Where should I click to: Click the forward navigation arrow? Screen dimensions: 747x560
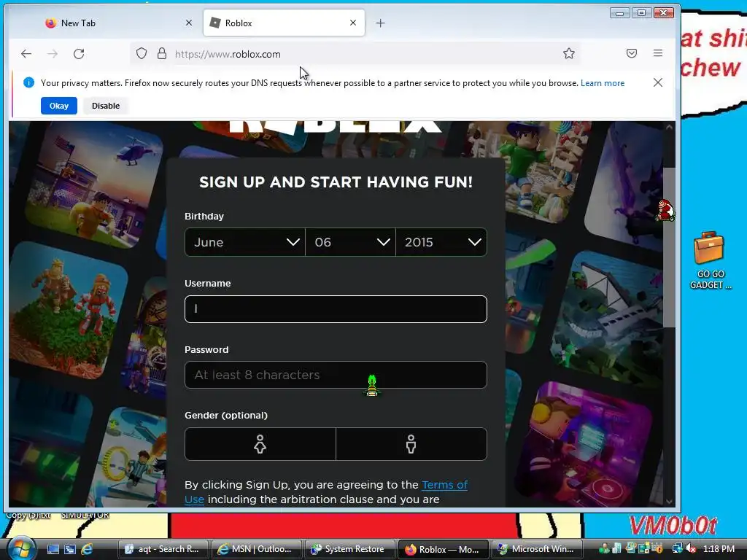coord(53,54)
